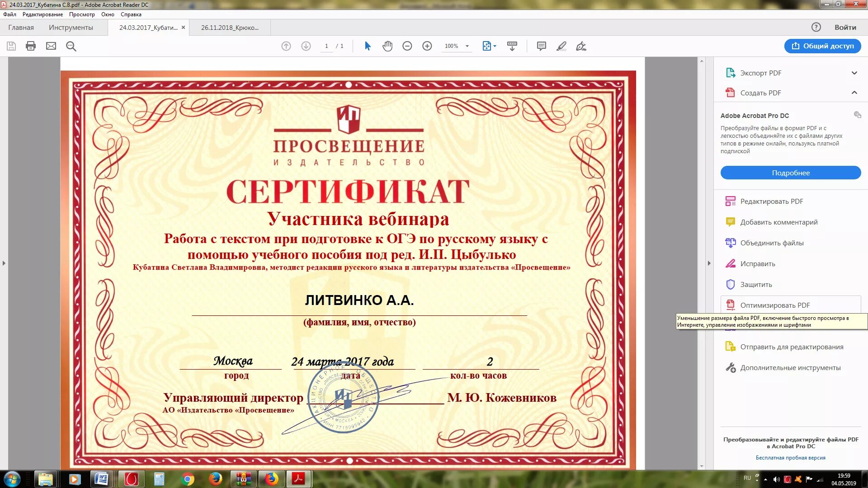Activate the arrow selection tool
Image resolution: width=868 pixels, height=488 pixels.
368,46
